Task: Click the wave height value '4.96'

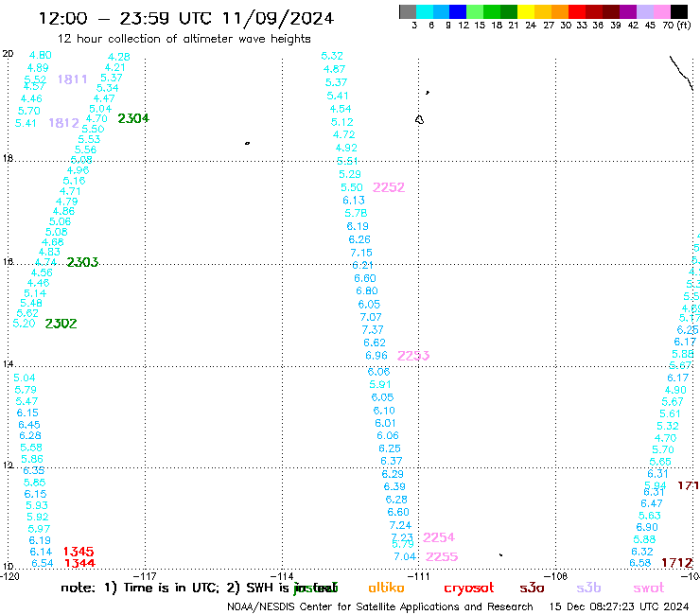Action: click(78, 170)
